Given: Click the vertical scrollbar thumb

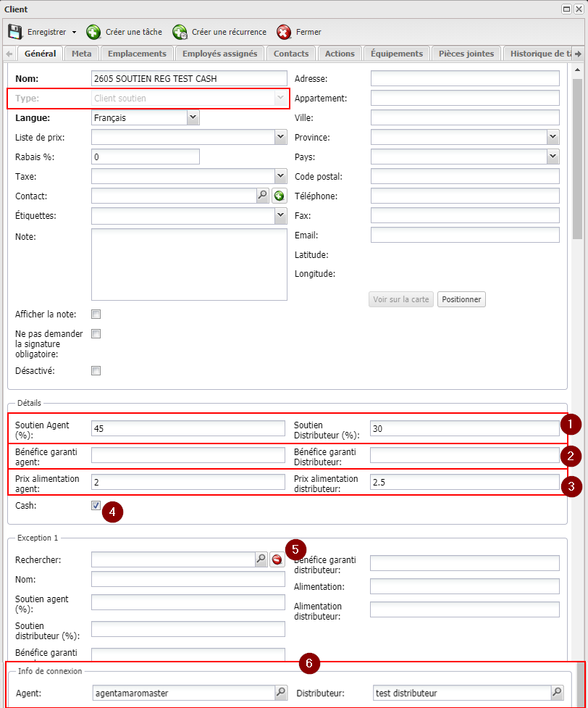Looking at the screenshot, I should coord(577,159).
